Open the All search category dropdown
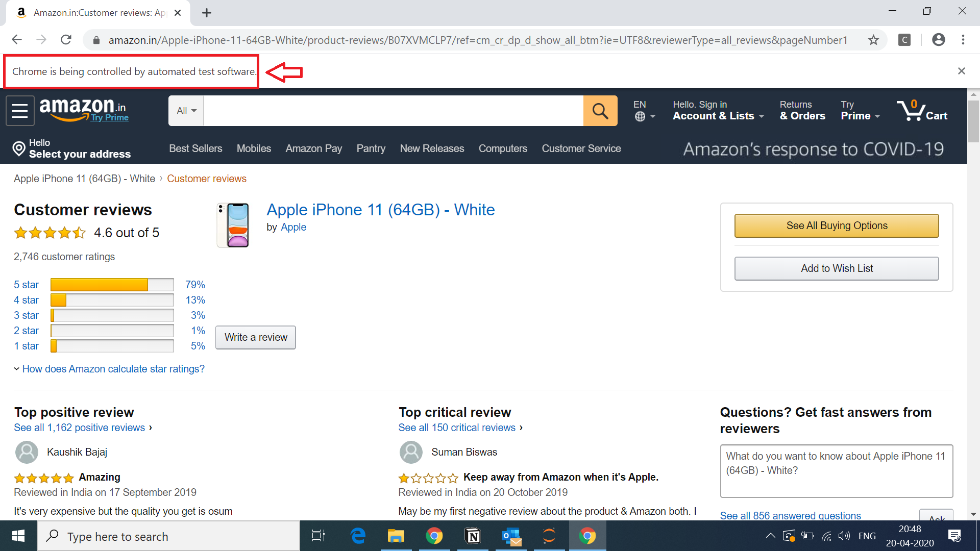The height and width of the screenshot is (551, 980). click(x=186, y=111)
